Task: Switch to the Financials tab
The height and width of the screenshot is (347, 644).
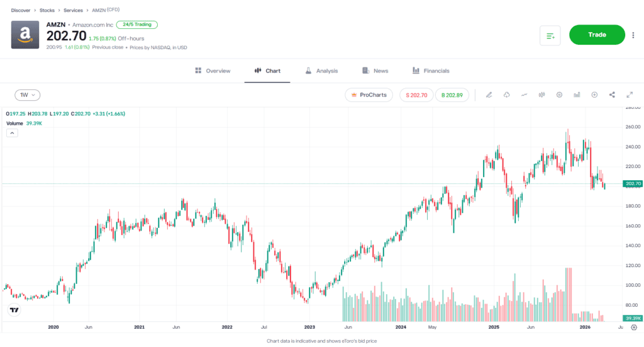Action: (x=431, y=71)
